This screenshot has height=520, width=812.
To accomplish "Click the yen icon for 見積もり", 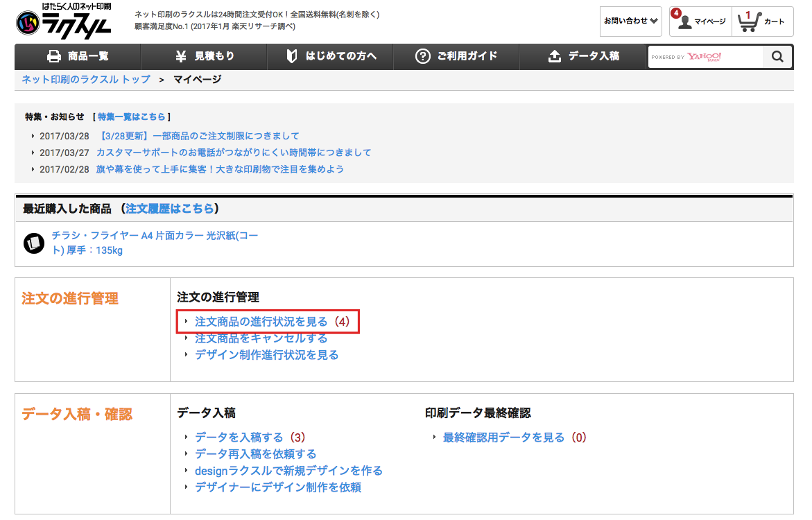I will (x=180, y=57).
